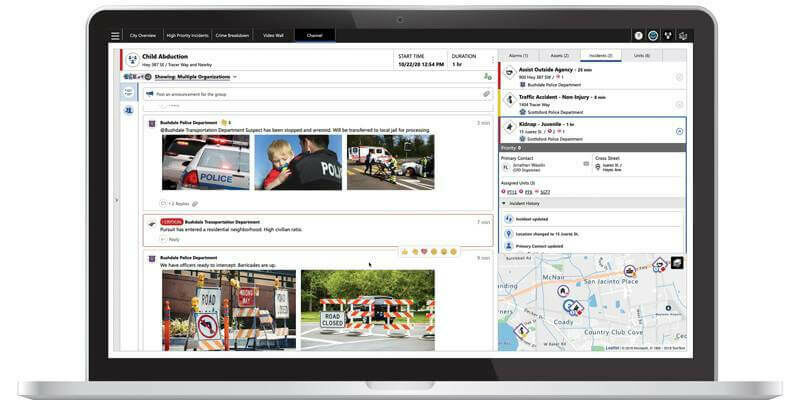Click the network nodes icon in top bar
Viewport: 800px width, 400px height.
[668, 36]
